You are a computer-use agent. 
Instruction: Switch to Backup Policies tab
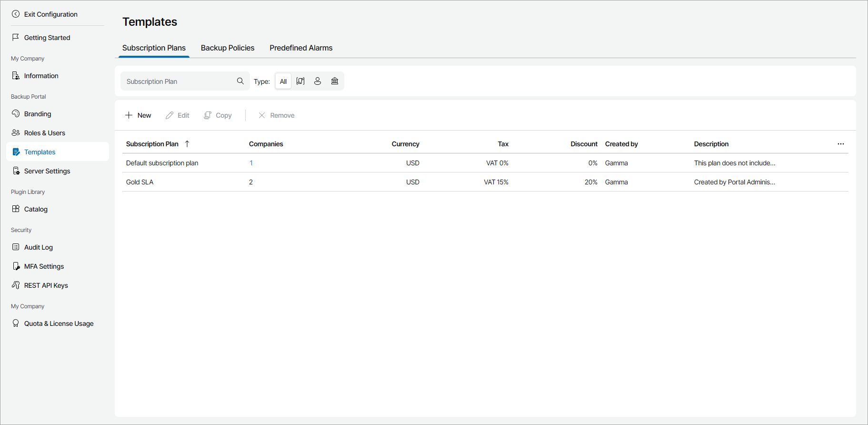[228, 48]
